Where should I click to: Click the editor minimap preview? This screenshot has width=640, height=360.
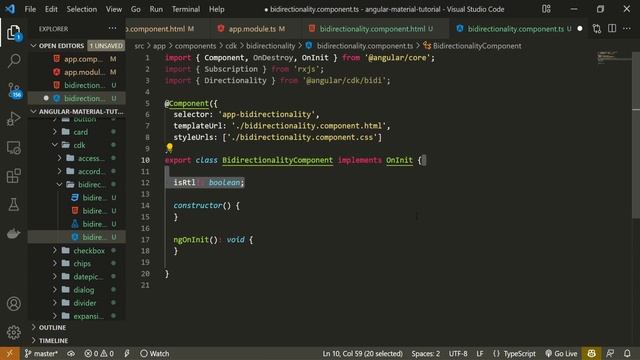[613, 57]
